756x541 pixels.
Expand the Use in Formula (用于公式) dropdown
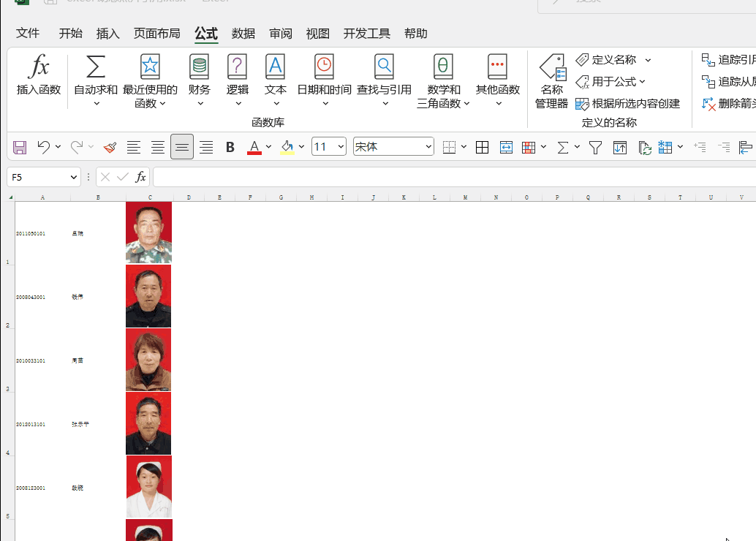point(642,82)
